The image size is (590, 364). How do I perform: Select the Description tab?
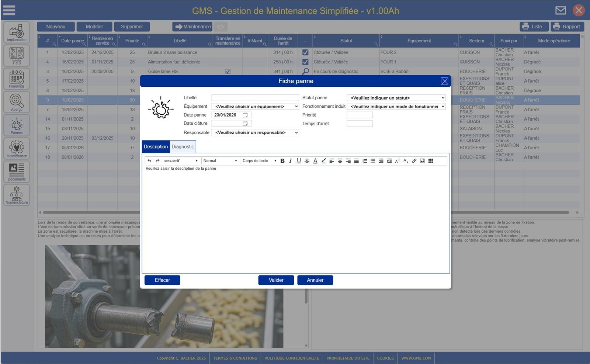[156, 147]
